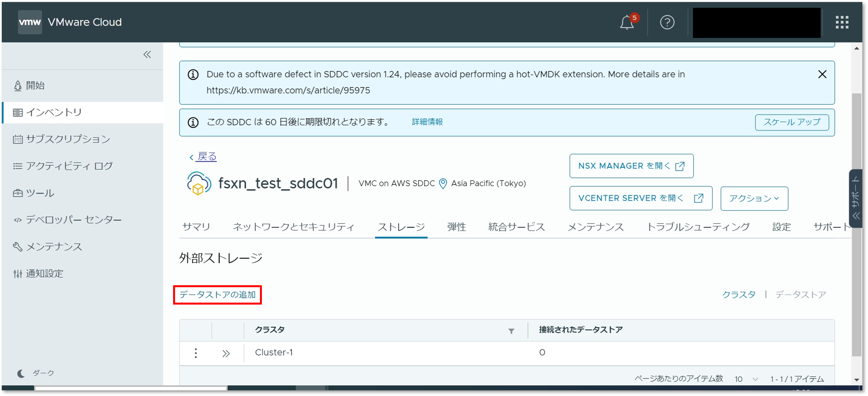Click データストアの追加 link
This screenshot has width=868, height=396.
tap(217, 295)
